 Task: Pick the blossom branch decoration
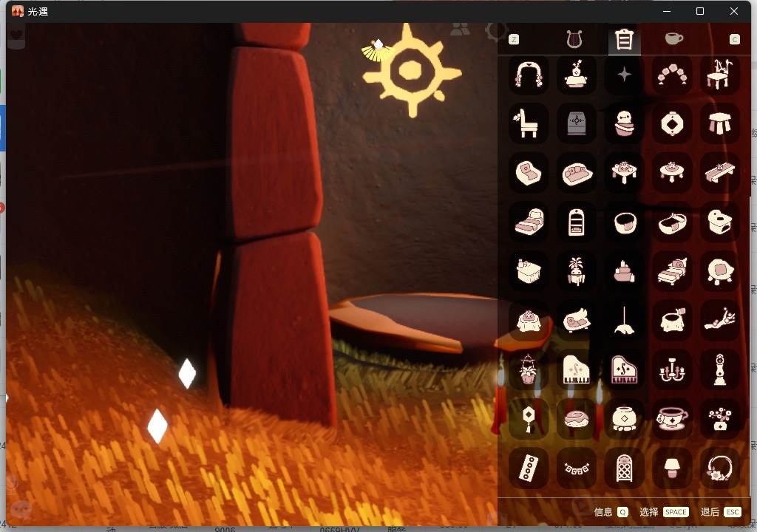tap(719, 321)
